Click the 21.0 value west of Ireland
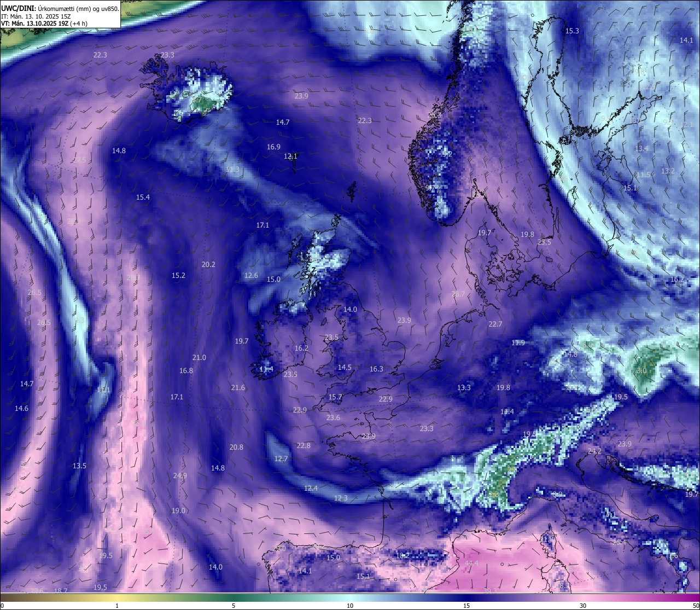The image size is (700, 610). point(199,357)
